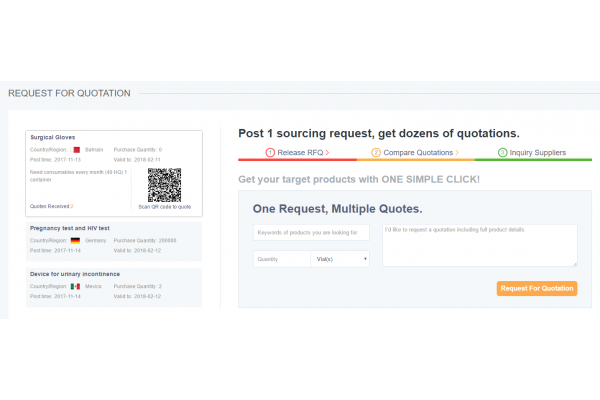The height and width of the screenshot is (400, 600).
Task: Click the product keywords input field
Action: point(311,232)
